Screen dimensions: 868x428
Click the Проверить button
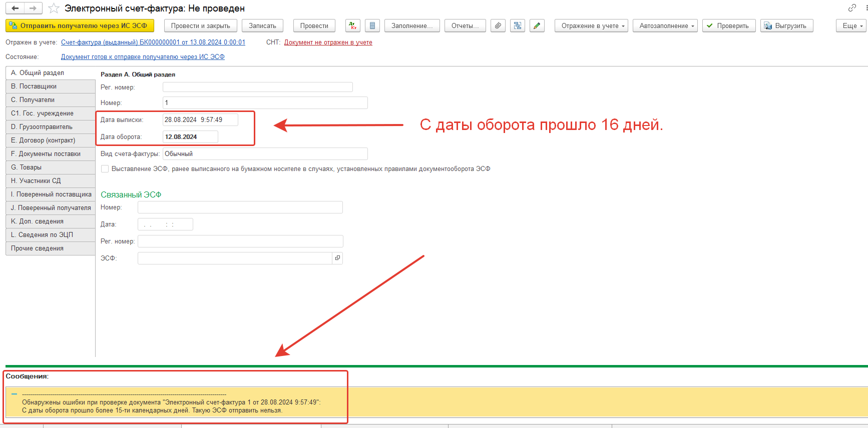[x=728, y=25]
